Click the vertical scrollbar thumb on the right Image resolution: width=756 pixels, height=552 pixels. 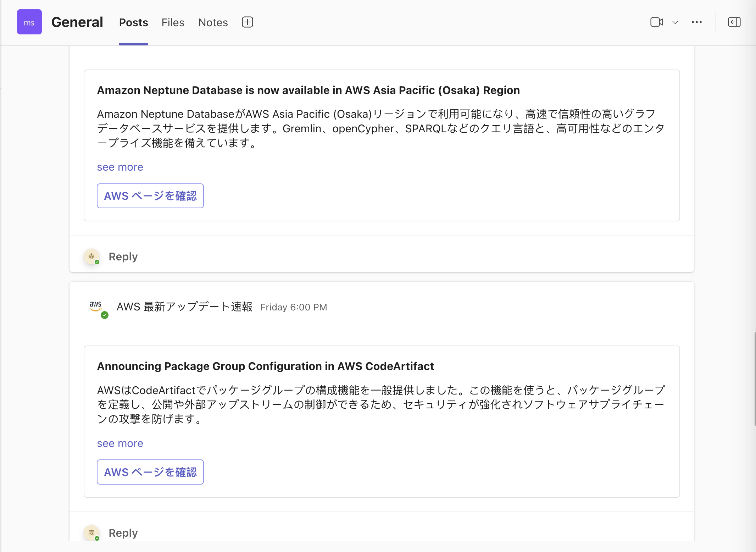tap(755, 379)
